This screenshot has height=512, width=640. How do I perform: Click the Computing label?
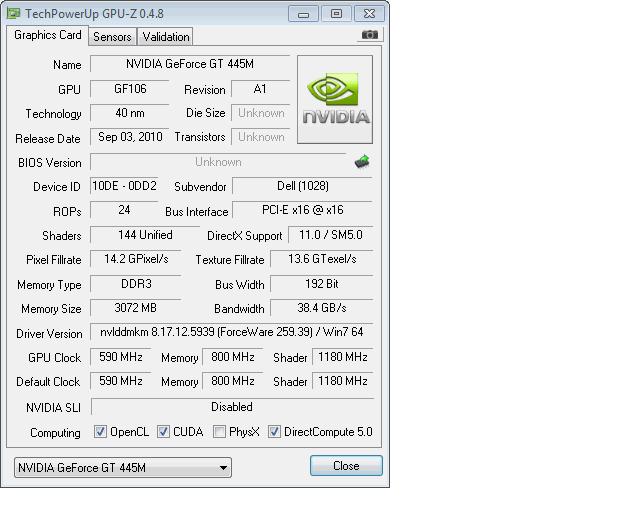55,433
